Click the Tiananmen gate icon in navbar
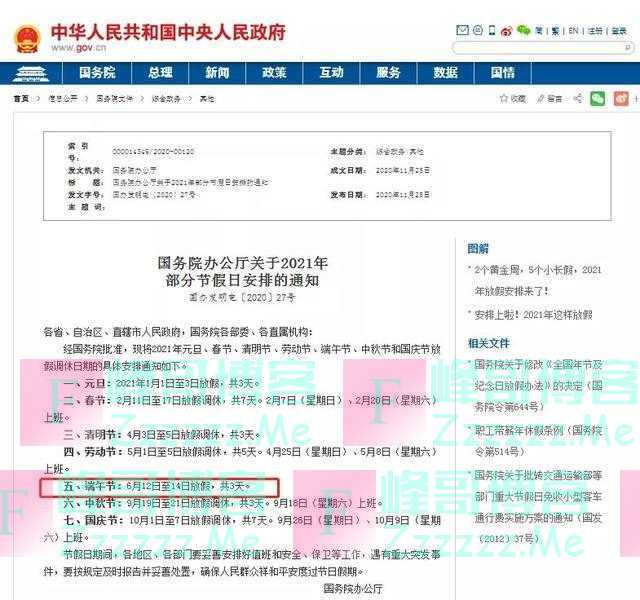Image resolution: width=640 pixels, height=600 pixels. (x=33, y=73)
